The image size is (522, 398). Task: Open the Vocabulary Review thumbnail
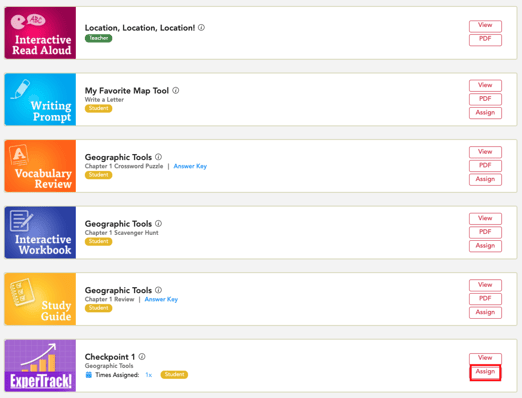pyautogui.click(x=40, y=166)
